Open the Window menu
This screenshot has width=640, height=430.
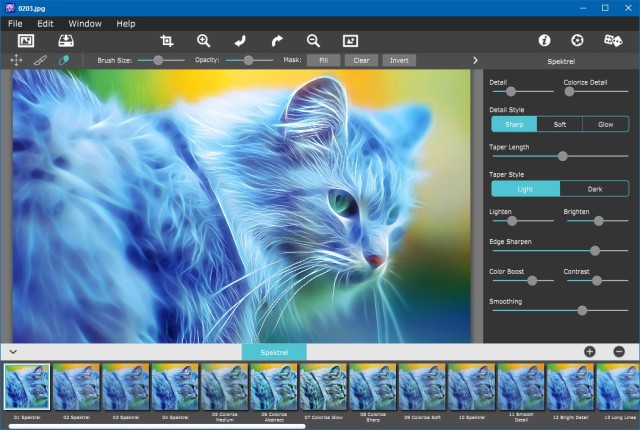pyautogui.click(x=84, y=23)
